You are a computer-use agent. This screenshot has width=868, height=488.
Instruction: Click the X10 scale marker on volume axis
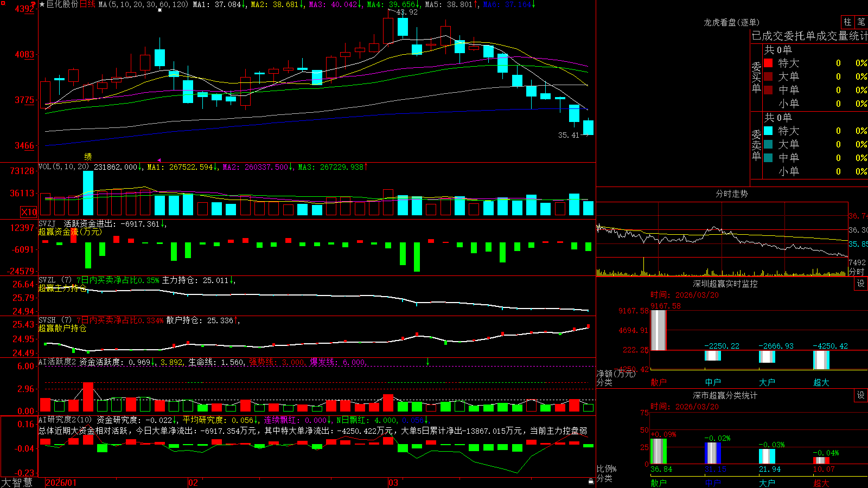[29, 212]
